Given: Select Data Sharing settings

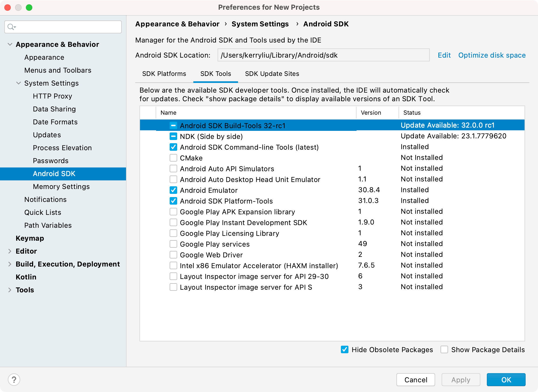Looking at the screenshot, I should click(x=54, y=109).
